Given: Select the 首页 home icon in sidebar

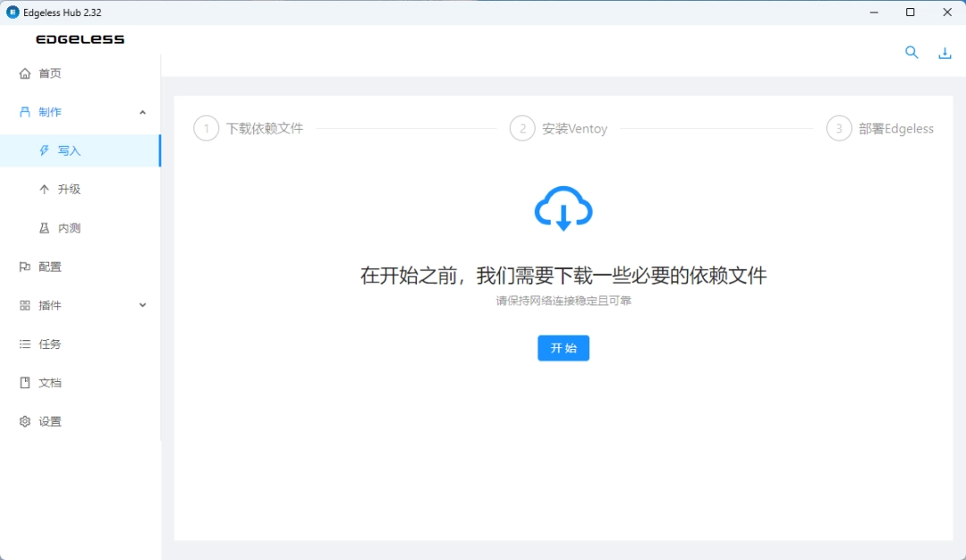Looking at the screenshot, I should tap(24, 72).
